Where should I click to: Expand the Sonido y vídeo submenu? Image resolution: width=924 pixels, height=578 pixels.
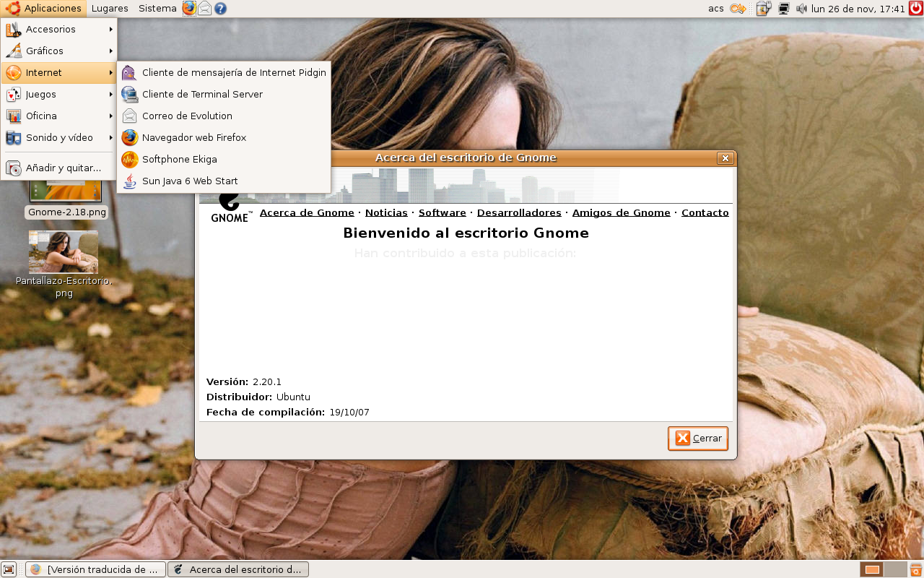click(x=59, y=137)
